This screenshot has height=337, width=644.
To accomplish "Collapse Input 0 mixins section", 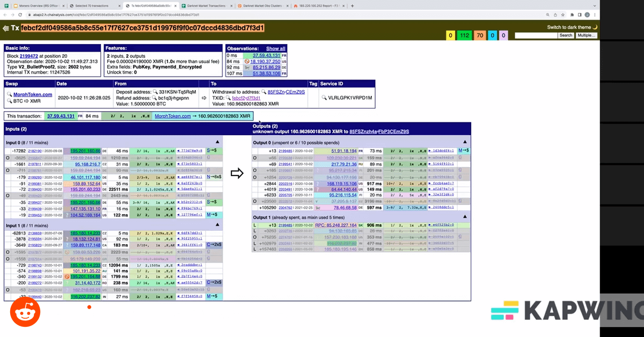I will (217, 142).
